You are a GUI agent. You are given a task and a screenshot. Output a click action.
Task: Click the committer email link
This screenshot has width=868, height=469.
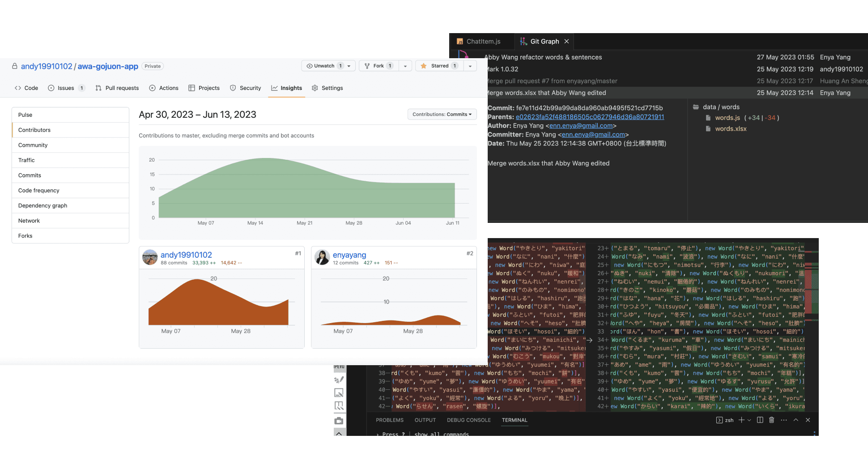point(593,135)
